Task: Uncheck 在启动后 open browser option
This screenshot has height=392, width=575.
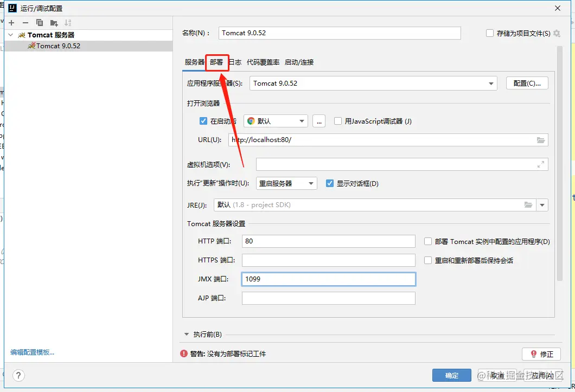Action: (x=203, y=121)
